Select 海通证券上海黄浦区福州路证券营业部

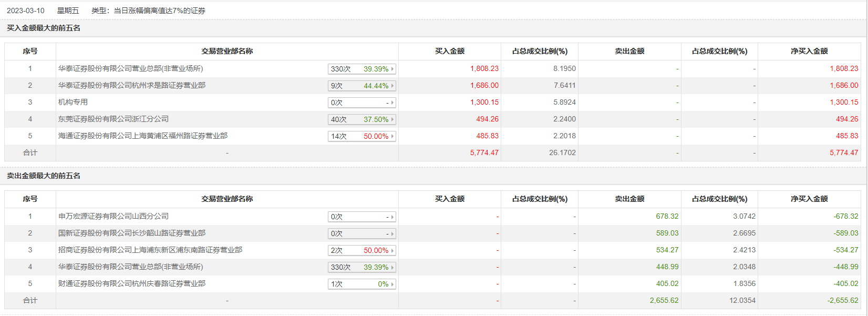[x=142, y=136]
